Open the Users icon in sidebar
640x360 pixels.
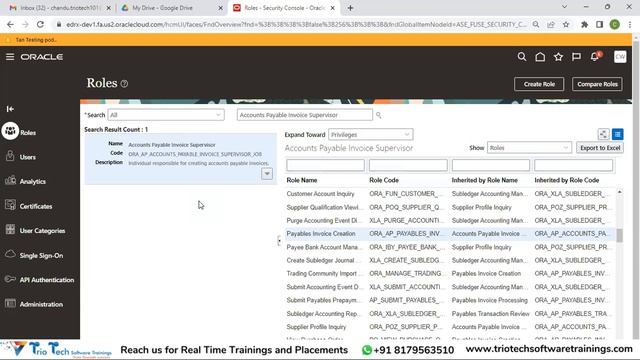tap(10, 156)
